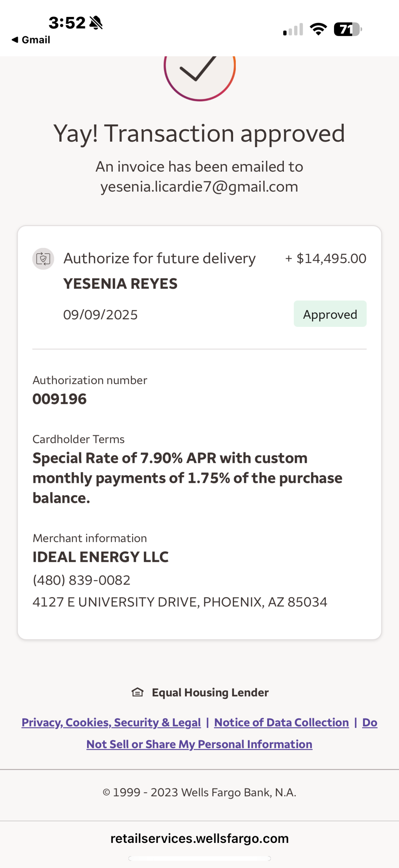This screenshot has height=868, width=399.
Task: Open Notice of Data Collection link
Action: (281, 722)
